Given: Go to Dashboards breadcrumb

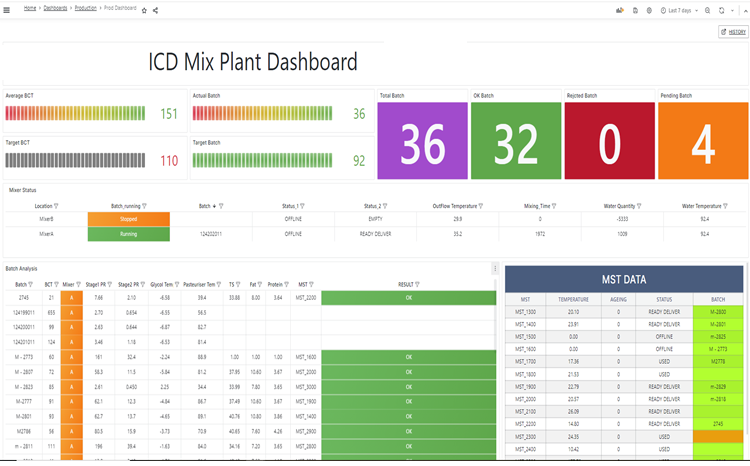Looking at the screenshot, I should 55,8.
